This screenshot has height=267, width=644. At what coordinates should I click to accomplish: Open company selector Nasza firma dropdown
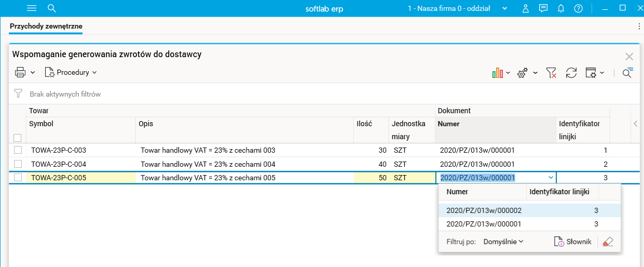457,8
